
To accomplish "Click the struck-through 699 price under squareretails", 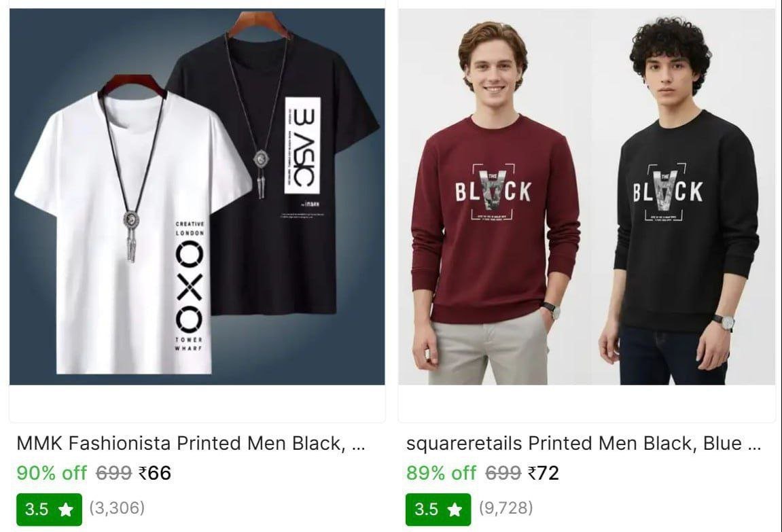I will [503, 473].
